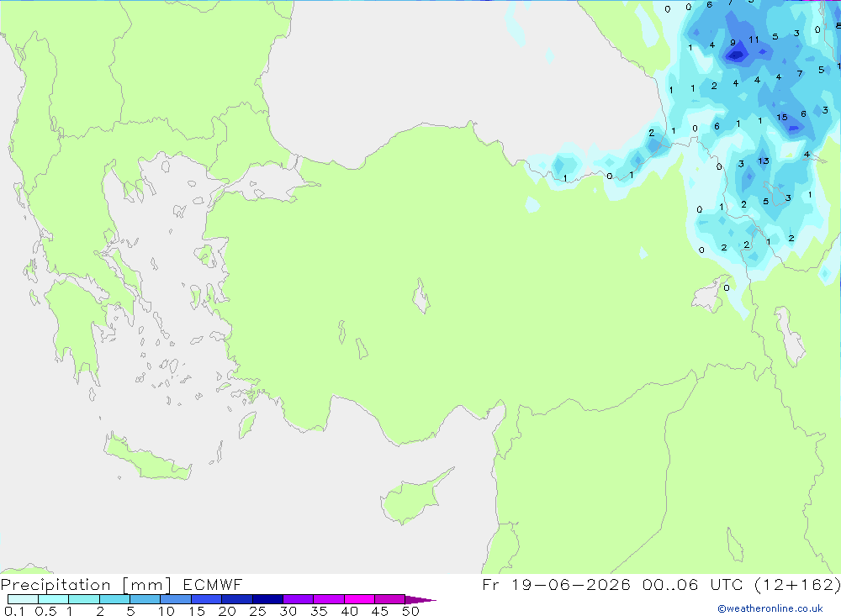This screenshot has height=616, width=841.
Task: Click the '45' legend scale label
Action: tap(380, 611)
